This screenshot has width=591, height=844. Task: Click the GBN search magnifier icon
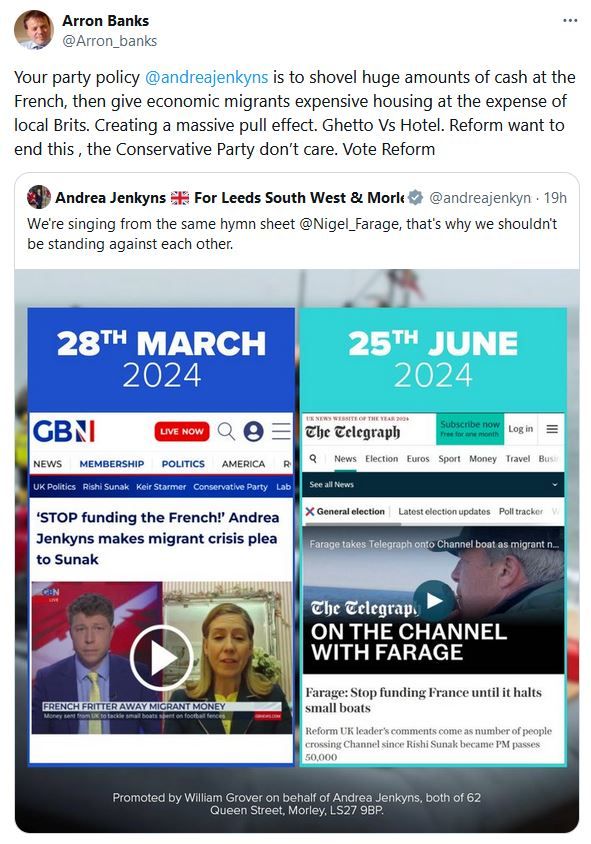(226, 431)
